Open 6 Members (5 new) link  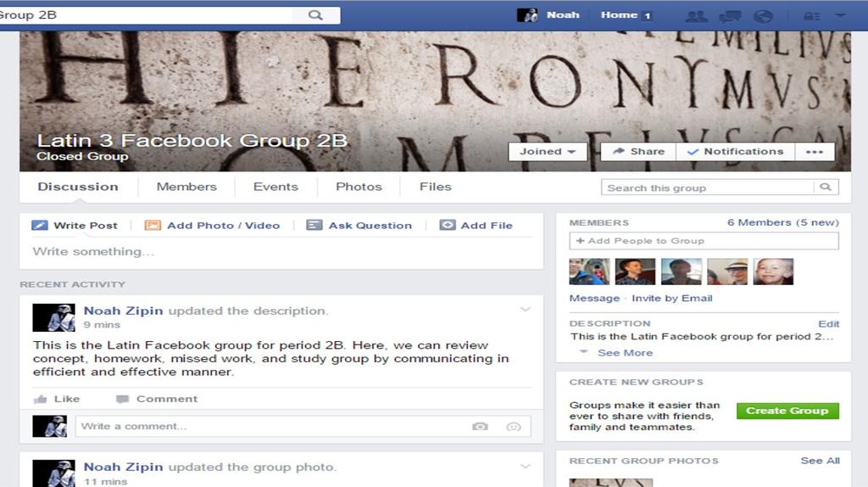point(782,222)
